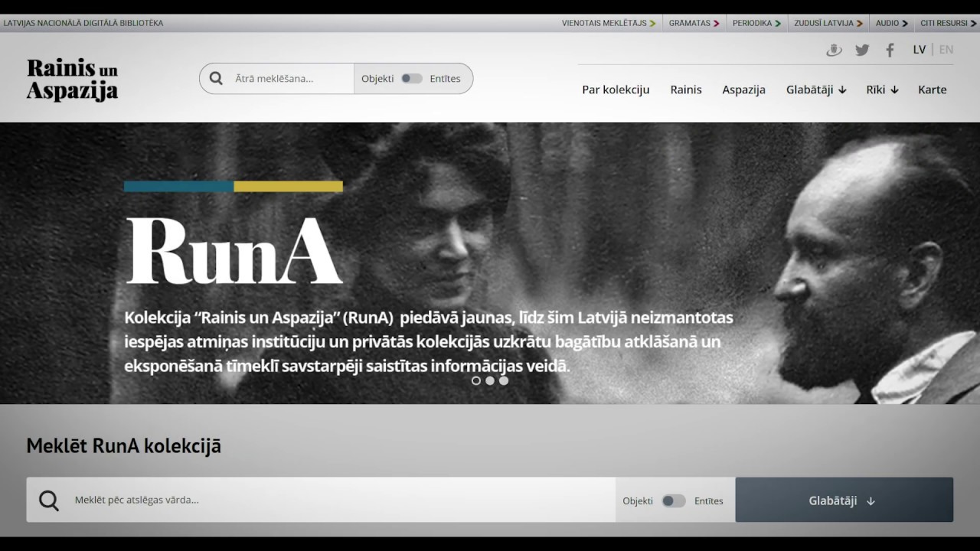Open the Rainis menu item
The image size is (980, 551).
[686, 90]
